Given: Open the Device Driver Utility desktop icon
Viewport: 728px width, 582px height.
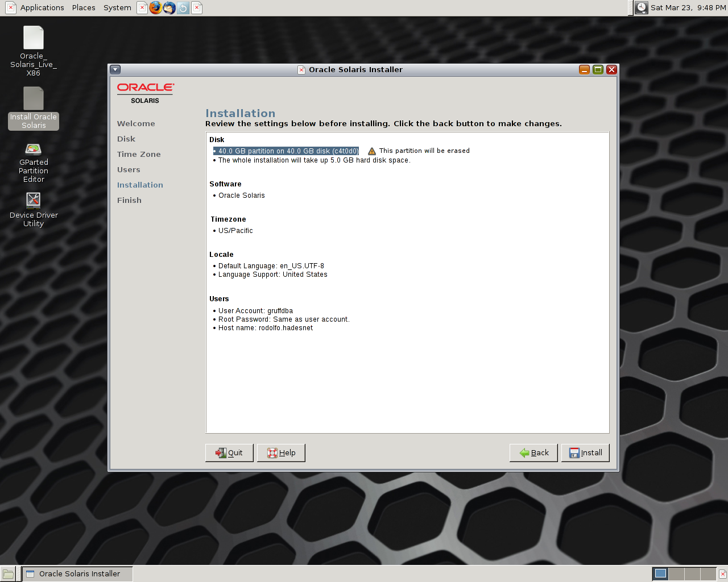Looking at the screenshot, I should (34, 199).
